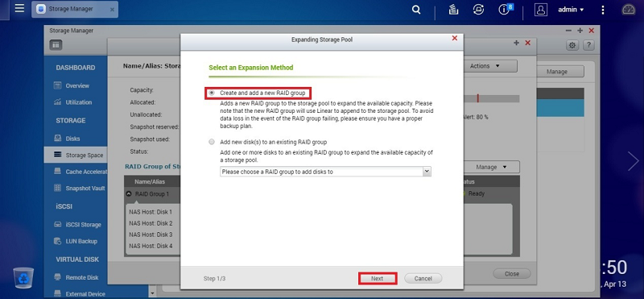
Task: Open Overview in the sidebar
Action: point(77,86)
